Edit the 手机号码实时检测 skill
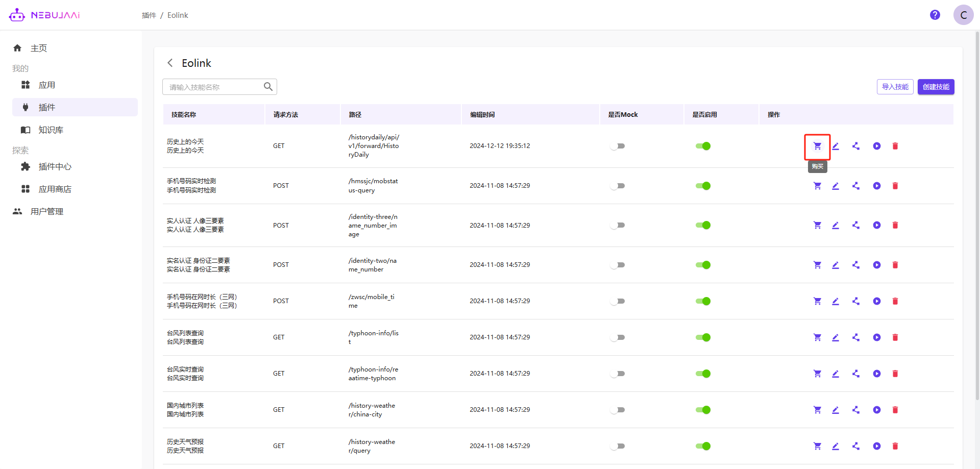 (x=836, y=186)
